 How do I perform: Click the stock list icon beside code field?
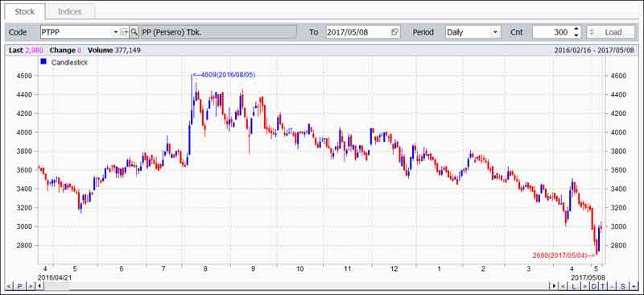[x=124, y=31]
